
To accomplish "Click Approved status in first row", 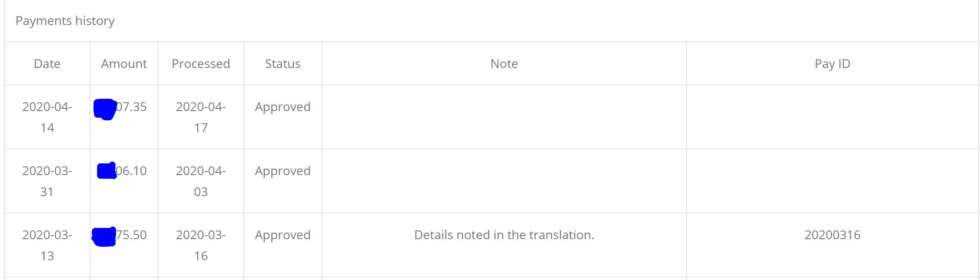I will pyautogui.click(x=282, y=107).
